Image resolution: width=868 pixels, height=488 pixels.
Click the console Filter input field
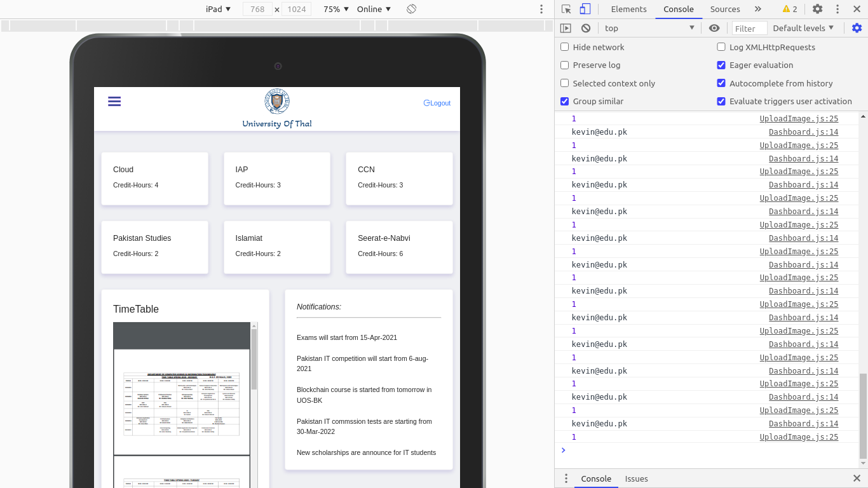[749, 28]
